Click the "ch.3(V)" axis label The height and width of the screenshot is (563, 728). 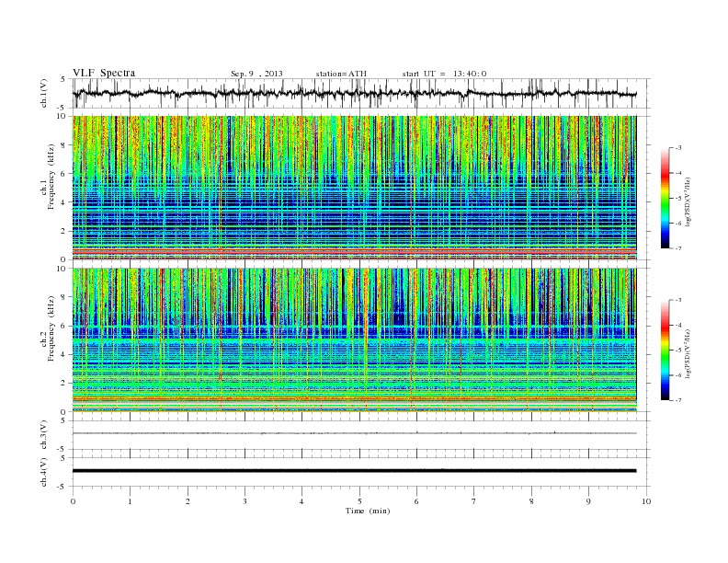coord(44,437)
